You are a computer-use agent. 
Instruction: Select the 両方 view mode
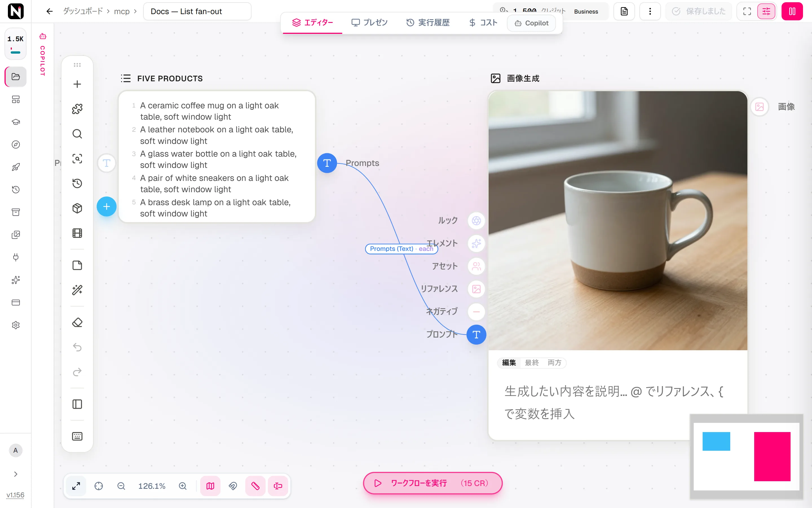(554, 363)
